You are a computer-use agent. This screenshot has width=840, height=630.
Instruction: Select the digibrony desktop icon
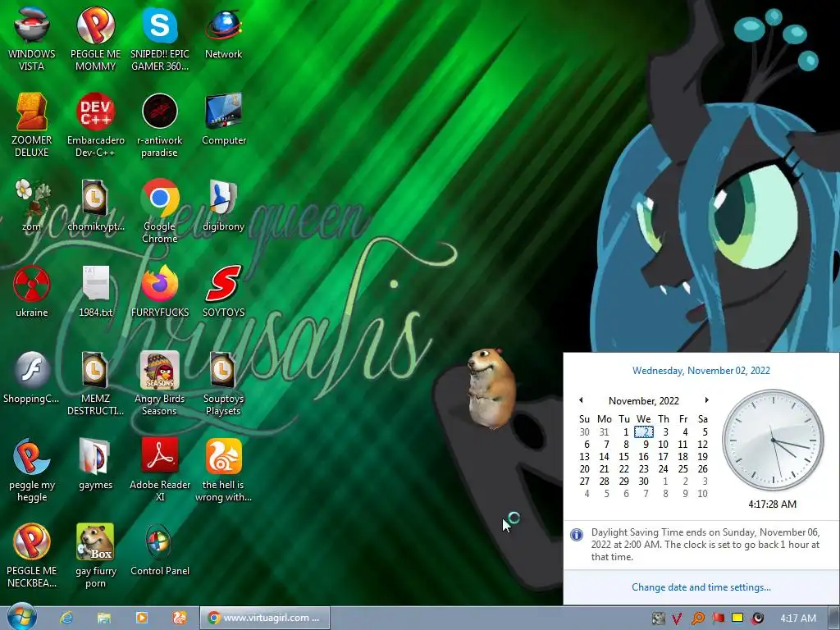[x=223, y=205]
